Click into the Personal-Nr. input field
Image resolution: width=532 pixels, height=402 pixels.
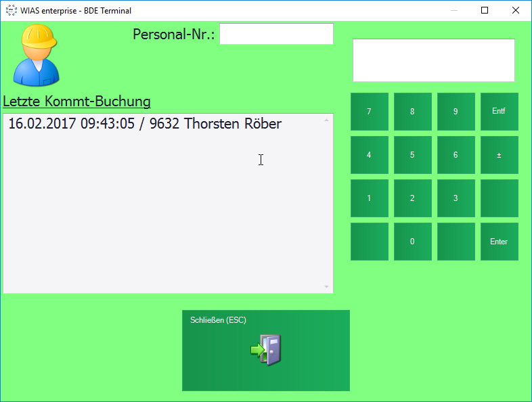tap(276, 34)
